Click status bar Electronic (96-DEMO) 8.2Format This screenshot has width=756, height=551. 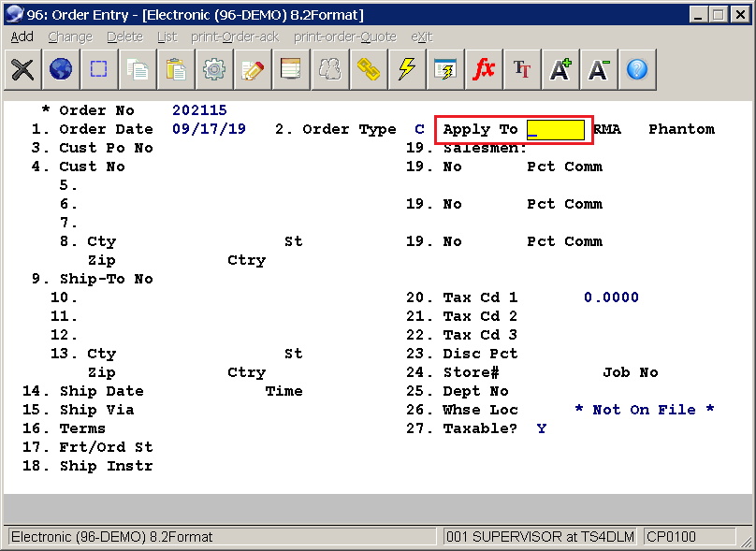coord(112,537)
